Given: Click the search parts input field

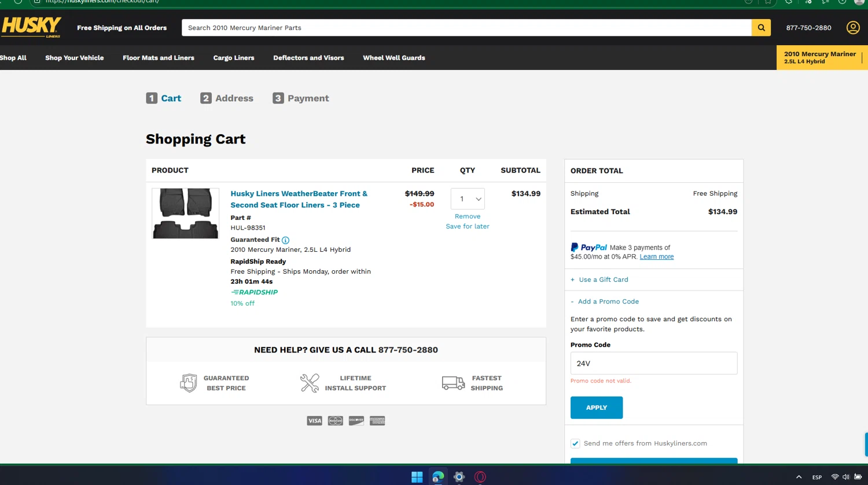Looking at the screenshot, I should click(466, 28).
